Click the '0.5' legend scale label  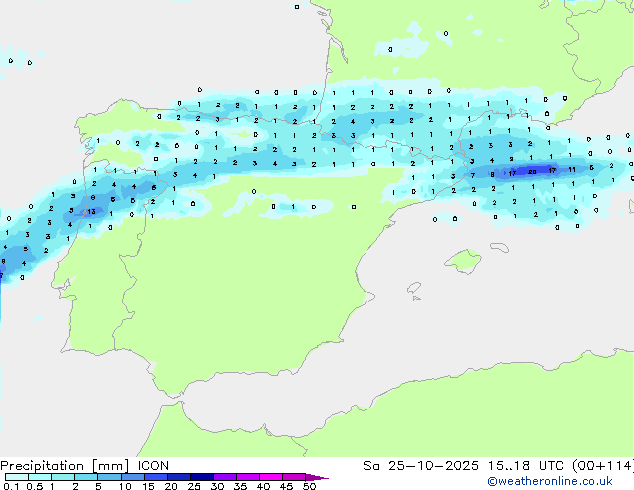point(35,486)
